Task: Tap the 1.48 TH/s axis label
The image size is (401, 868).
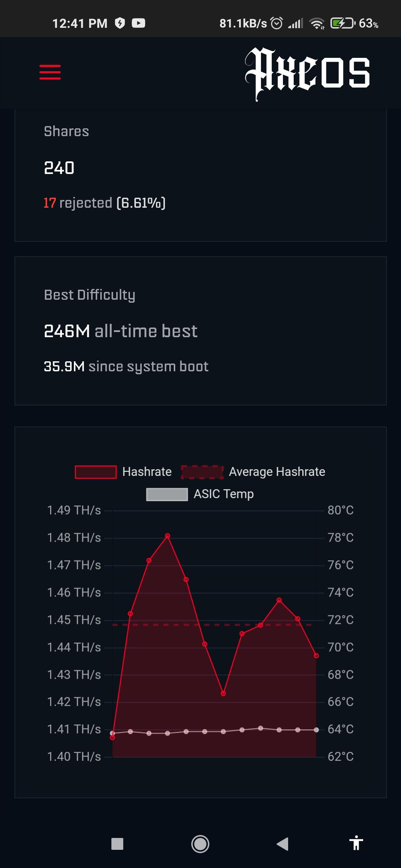Action: tap(74, 538)
